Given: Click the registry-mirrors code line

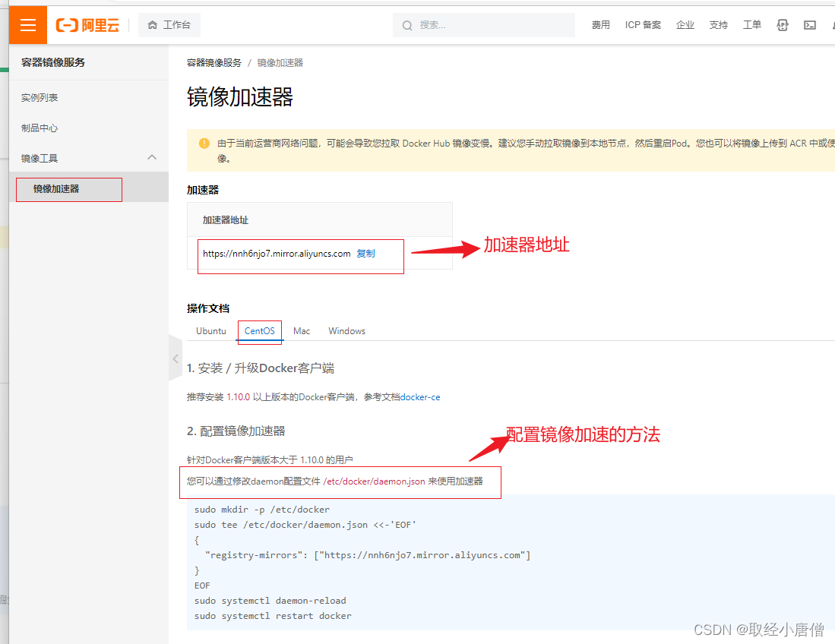Looking at the screenshot, I should click(x=368, y=555).
